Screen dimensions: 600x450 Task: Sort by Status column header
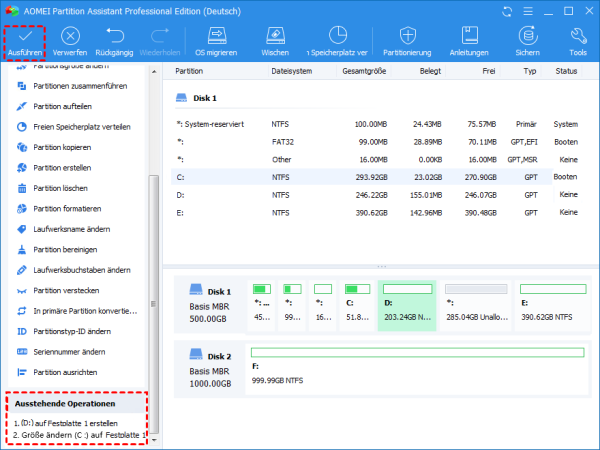566,71
